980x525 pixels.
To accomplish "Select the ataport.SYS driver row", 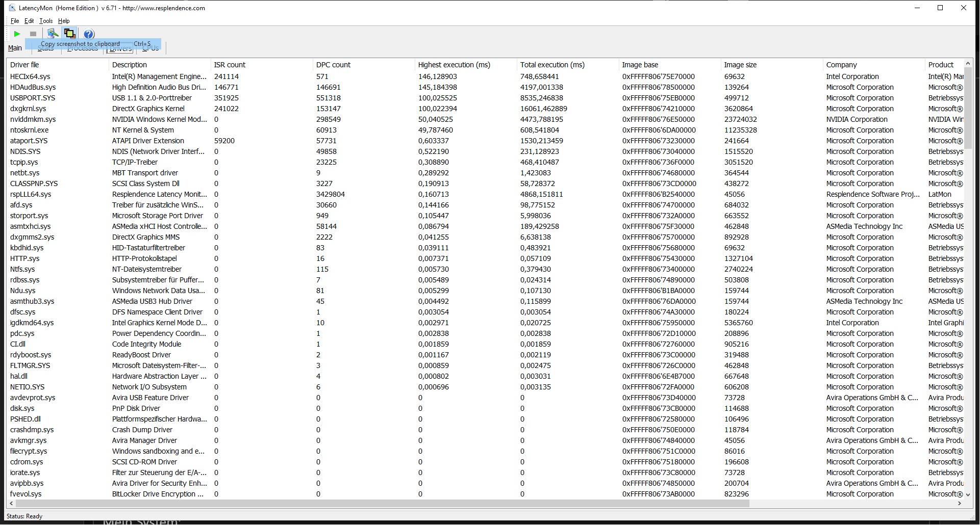I will coord(485,141).
